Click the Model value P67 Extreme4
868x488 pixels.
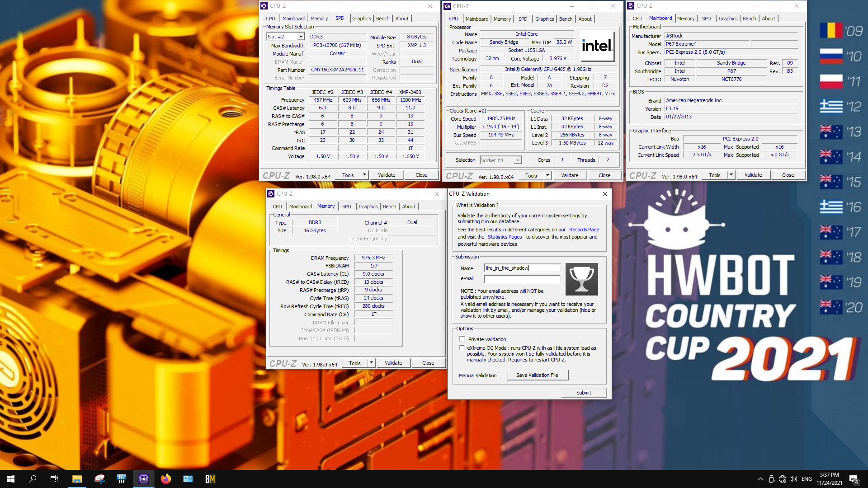[x=707, y=44]
